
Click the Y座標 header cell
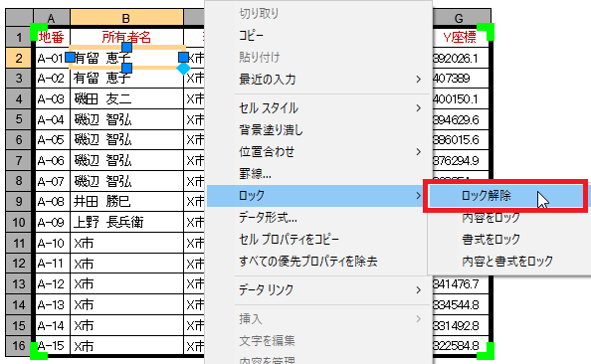click(460, 37)
